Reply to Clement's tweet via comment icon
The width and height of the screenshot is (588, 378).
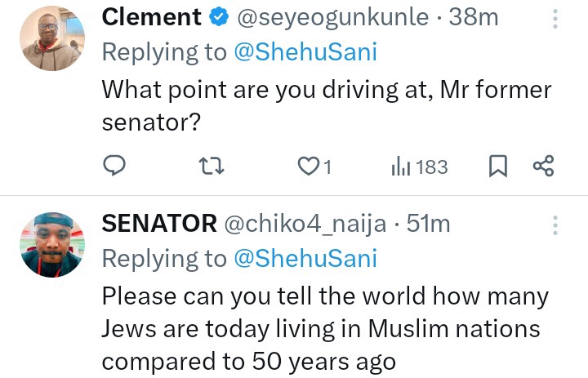coord(115,167)
